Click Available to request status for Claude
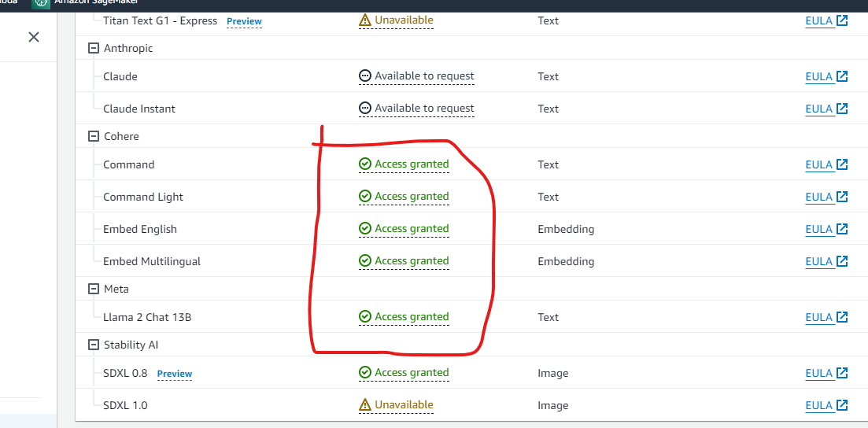Screen dimensions: 868x428 tap(416, 76)
